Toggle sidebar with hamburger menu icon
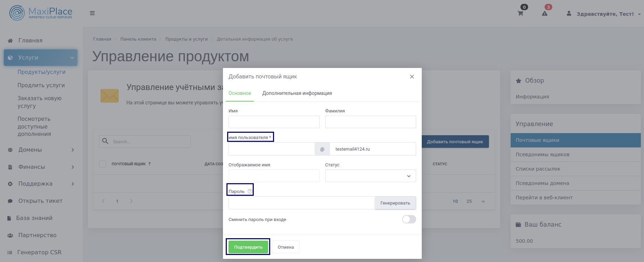 click(92, 13)
